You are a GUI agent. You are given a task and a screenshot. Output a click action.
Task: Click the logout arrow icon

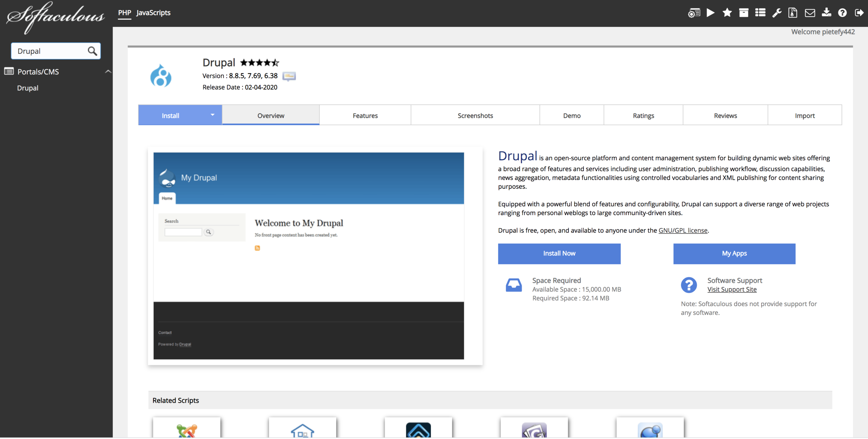[859, 13]
